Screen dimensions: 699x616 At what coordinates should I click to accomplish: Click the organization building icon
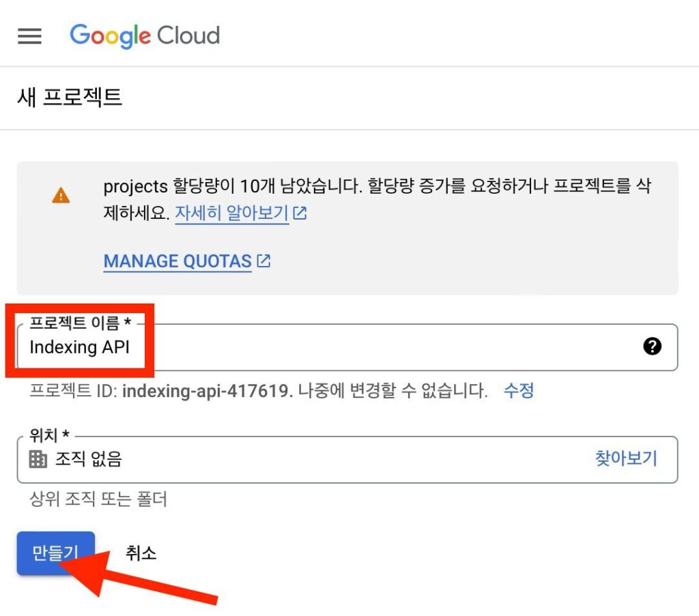[x=38, y=459]
